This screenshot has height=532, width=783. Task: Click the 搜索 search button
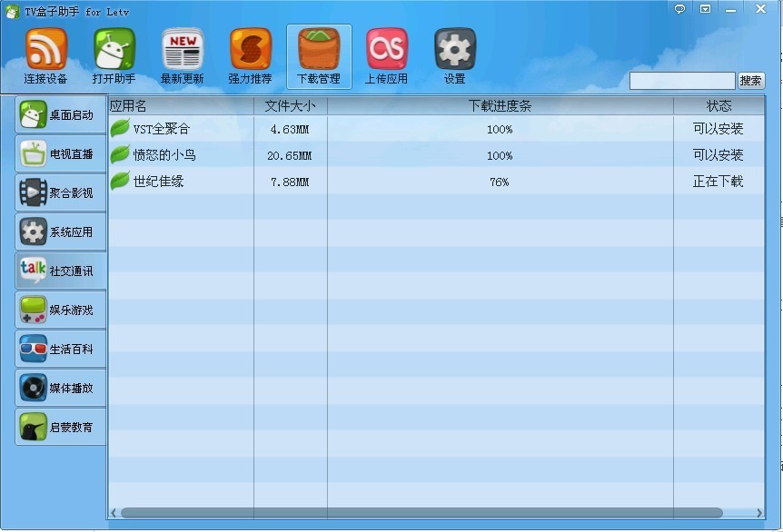[x=751, y=81]
